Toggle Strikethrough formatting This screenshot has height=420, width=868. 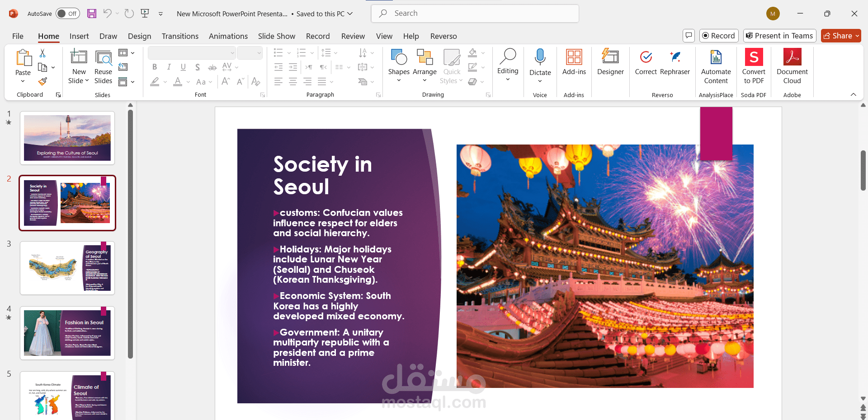click(x=212, y=67)
